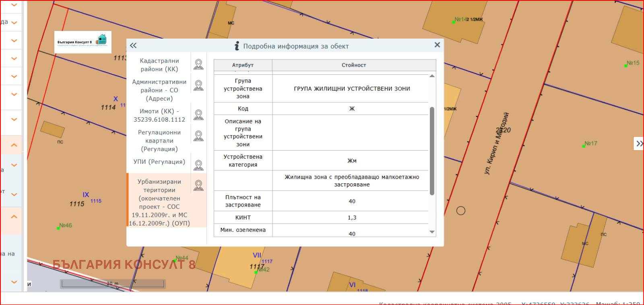The width and height of the screenshot is (644, 305).
Task: Expand the topmost sidebar chevron section
Action: pos(14,5)
